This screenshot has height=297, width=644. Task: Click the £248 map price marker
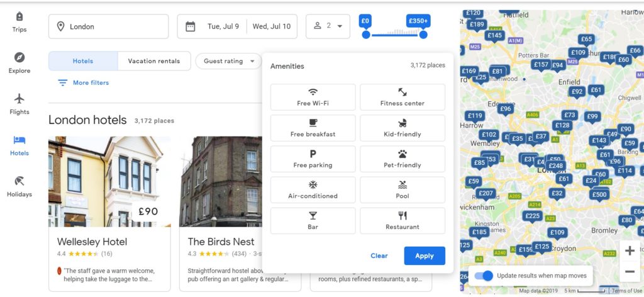pyautogui.click(x=556, y=166)
